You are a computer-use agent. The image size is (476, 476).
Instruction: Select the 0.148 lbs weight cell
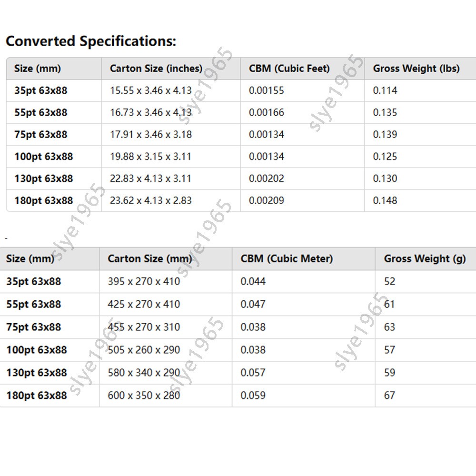[385, 200]
